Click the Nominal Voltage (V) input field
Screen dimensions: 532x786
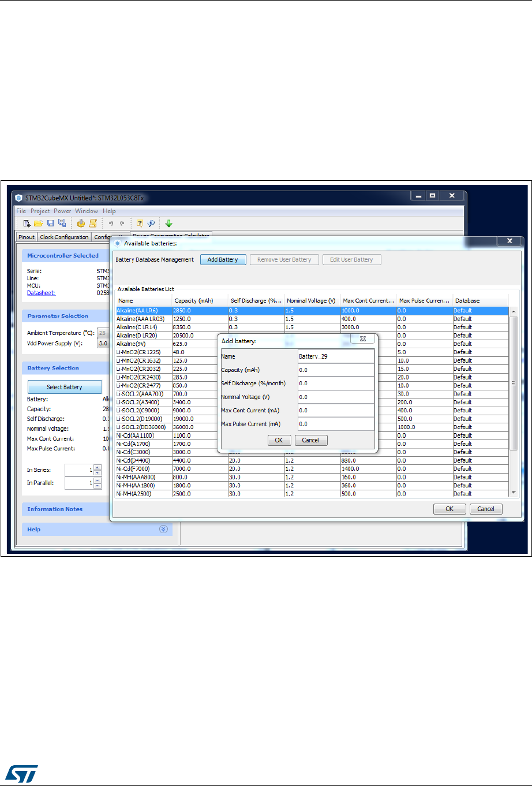coord(336,397)
